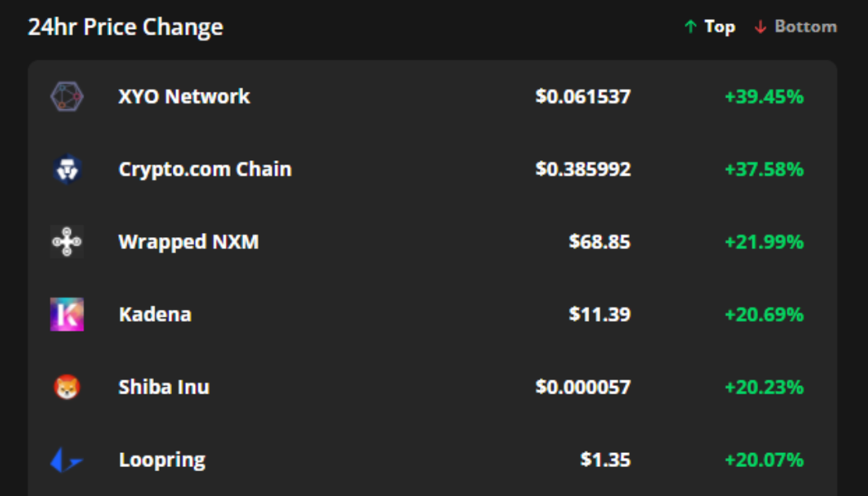Click the Shiba Inu dog icon

pos(67,387)
